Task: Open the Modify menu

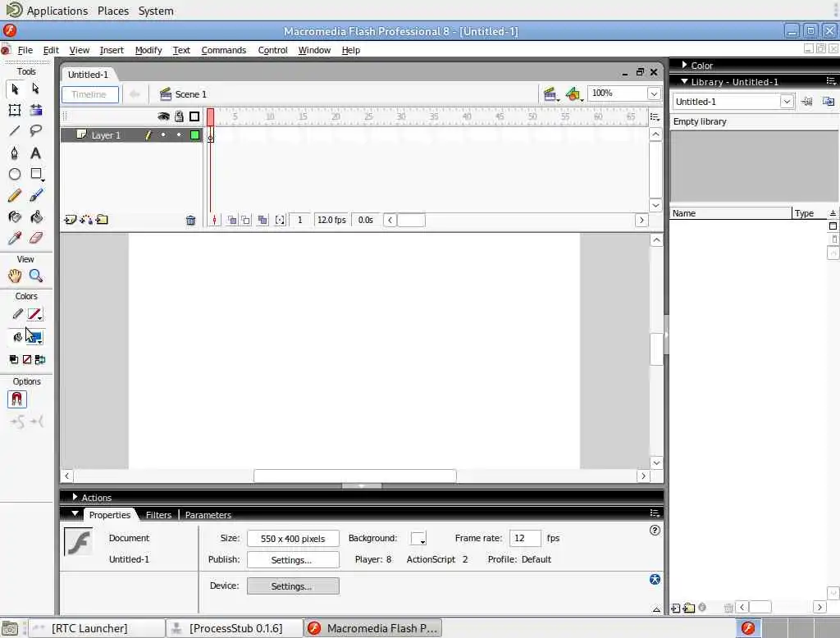Action: click(148, 50)
